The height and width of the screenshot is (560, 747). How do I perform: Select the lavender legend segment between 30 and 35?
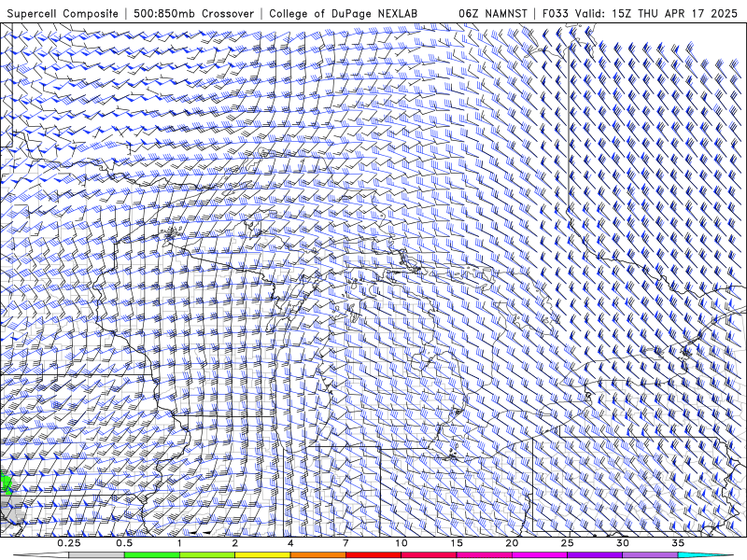650,555
